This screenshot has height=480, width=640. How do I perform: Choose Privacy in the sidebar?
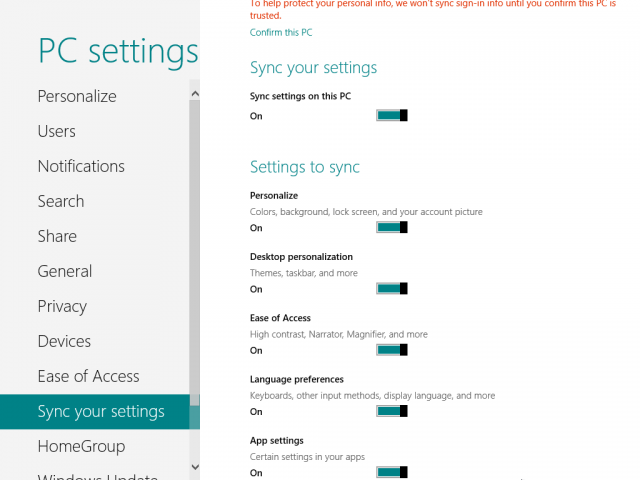click(x=62, y=307)
